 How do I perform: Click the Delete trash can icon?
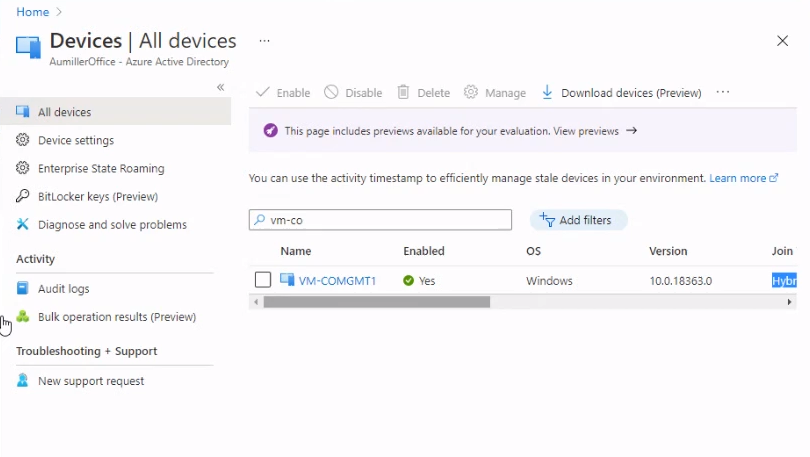pyautogui.click(x=403, y=92)
